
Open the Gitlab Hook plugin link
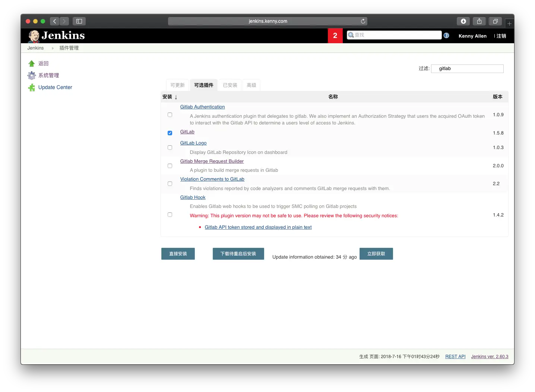click(193, 197)
